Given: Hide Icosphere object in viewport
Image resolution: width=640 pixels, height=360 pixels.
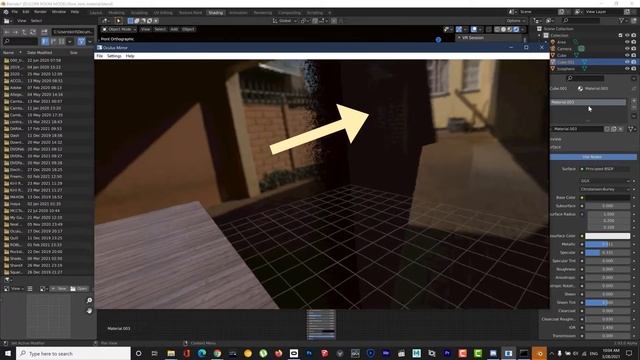Looking at the screenshot, I should coord(627,69).
